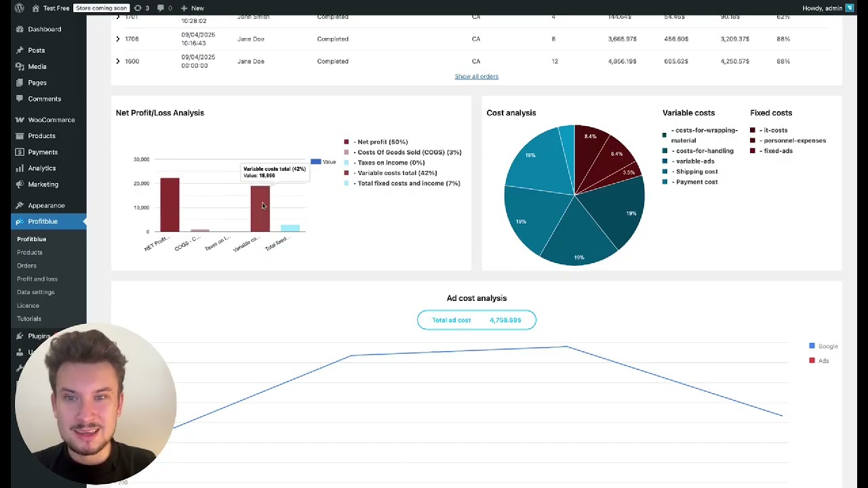This screenshot has width=868, height=488.
Task: Open the Marketing megaphone icon
Action: pos(21,184)
